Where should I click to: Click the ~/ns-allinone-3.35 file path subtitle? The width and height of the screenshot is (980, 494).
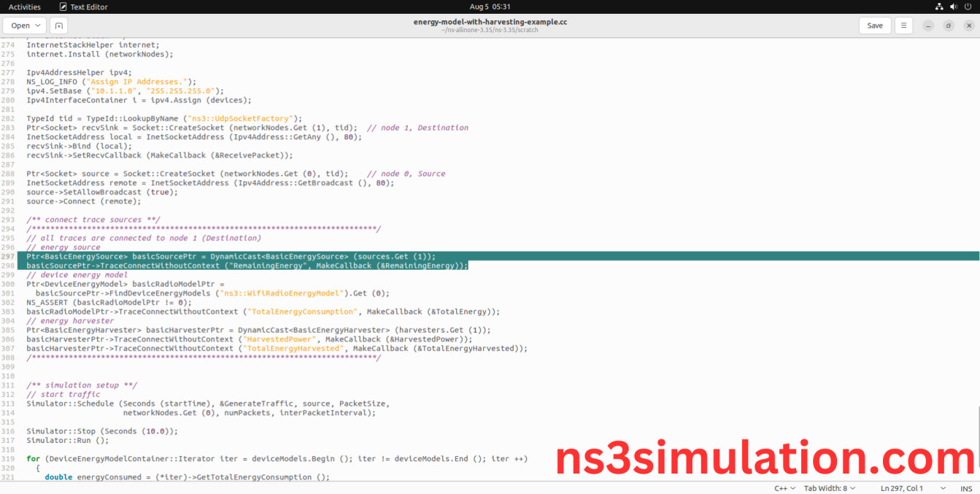(490, 30)
